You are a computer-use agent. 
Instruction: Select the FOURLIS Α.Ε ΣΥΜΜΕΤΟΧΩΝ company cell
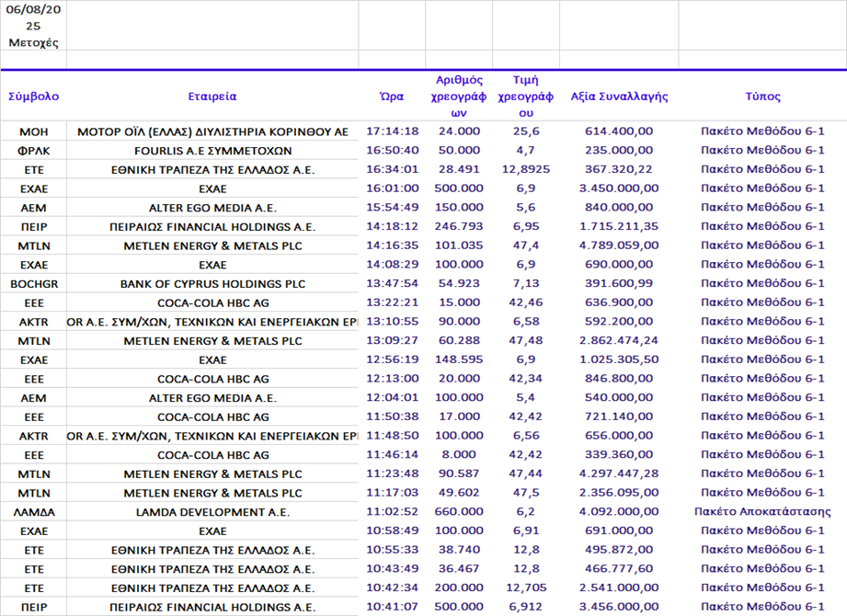pyautogui.click(x=212, y=150)
